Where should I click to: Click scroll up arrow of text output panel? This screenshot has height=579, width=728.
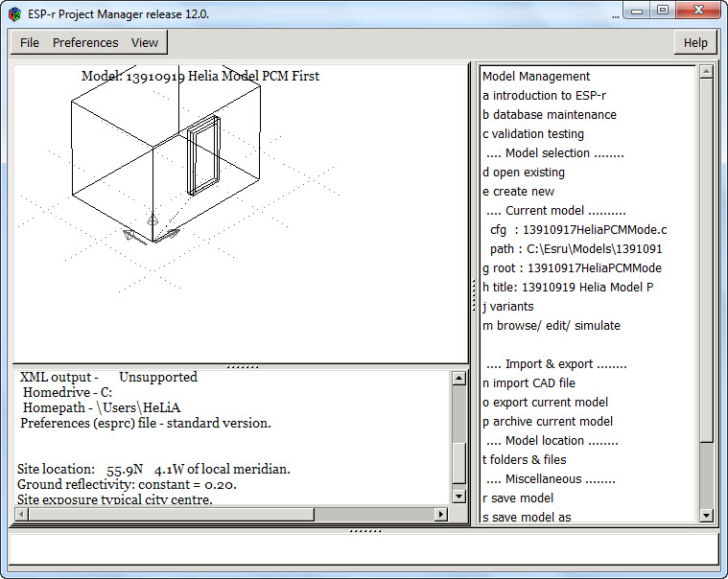(459, 379)
